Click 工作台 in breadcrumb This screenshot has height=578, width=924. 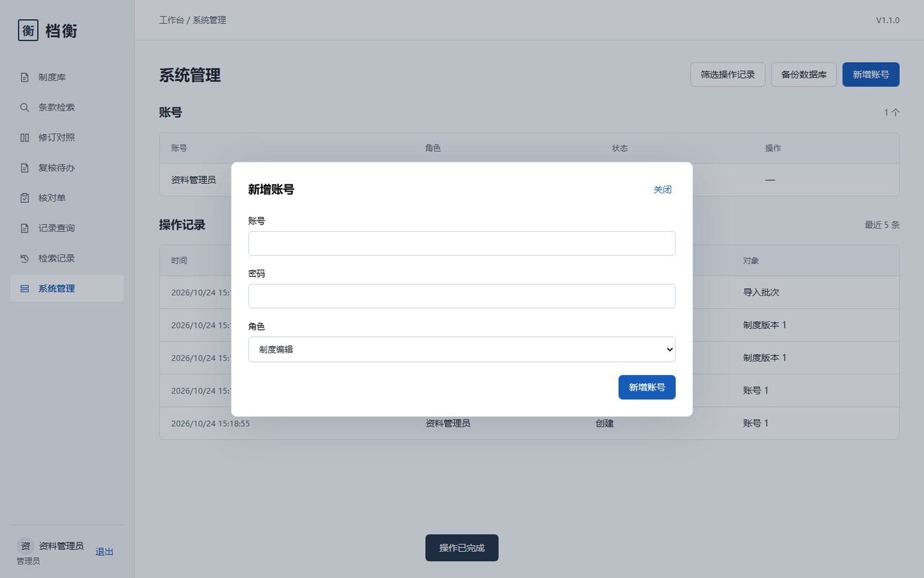172,20
